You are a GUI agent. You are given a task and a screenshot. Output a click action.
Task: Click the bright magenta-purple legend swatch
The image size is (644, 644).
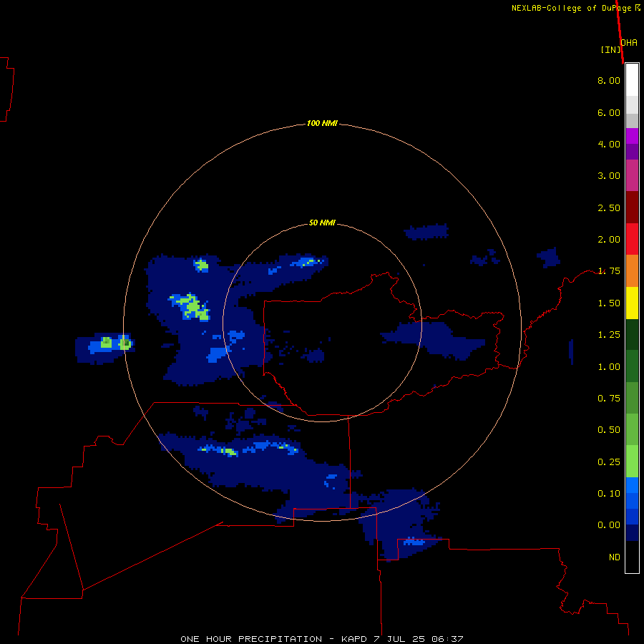pos(632,136)
